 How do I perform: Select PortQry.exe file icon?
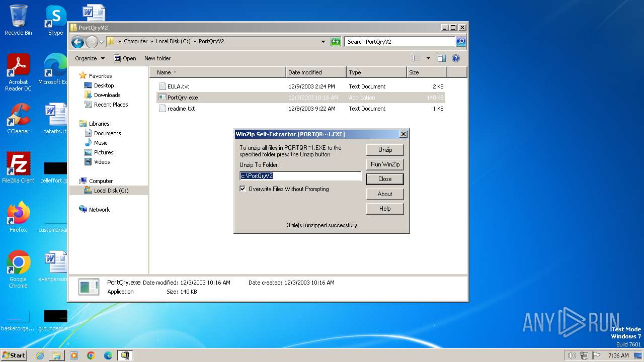(x=163, y=98)
